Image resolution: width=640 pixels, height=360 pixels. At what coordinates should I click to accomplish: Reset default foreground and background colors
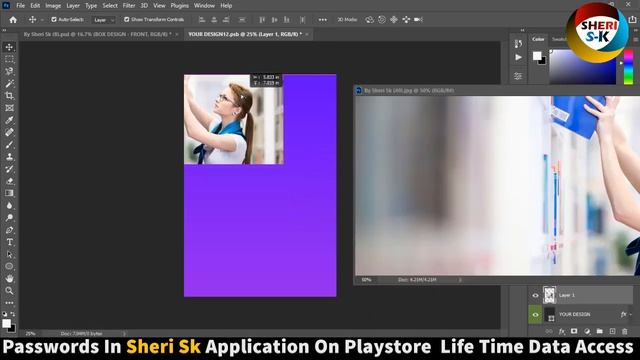4,314
